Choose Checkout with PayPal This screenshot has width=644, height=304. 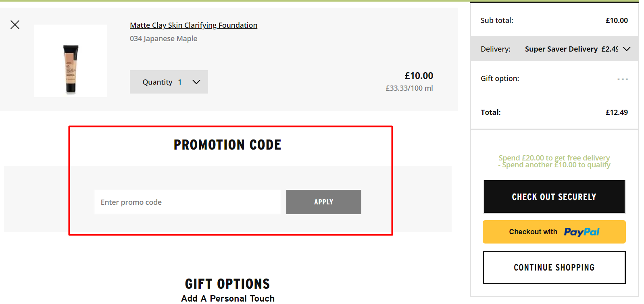coord(553,232)
